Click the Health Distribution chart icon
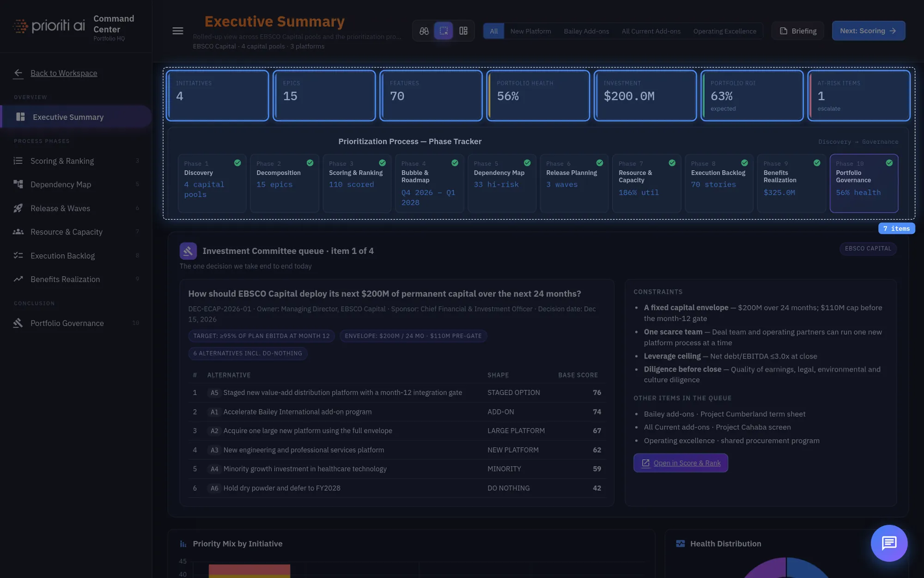This screenshot has height=578, width=924. tap(681, 544)
